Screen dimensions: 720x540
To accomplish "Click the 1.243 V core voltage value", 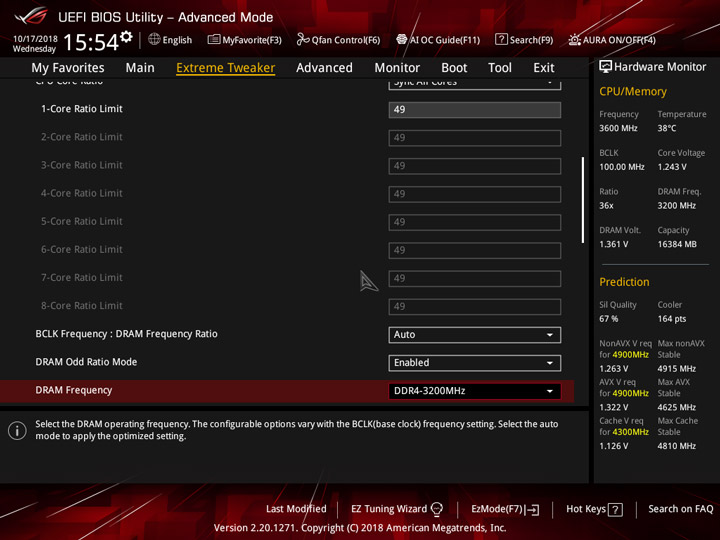I will point(672,167).
